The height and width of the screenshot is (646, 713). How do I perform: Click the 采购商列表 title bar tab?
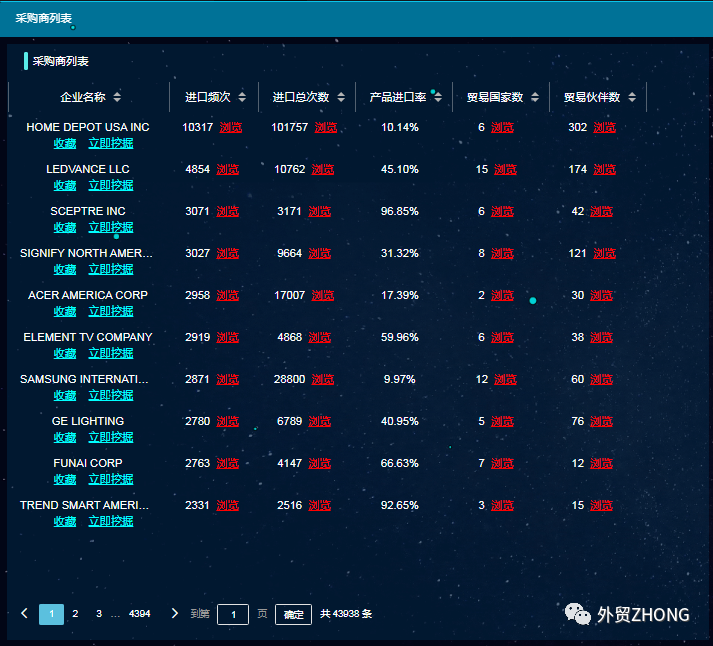(44, 18)
